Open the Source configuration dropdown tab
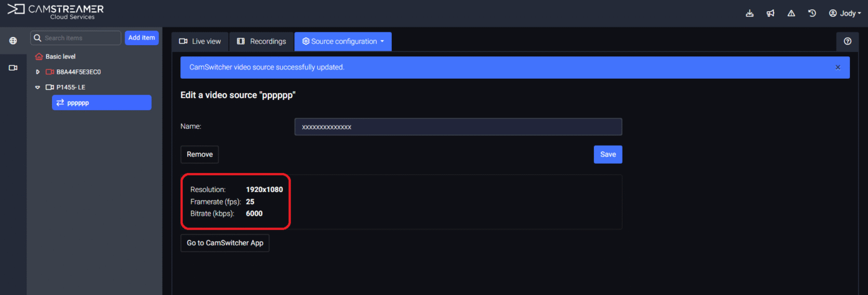The height and width of the screenshot is (295, 868). coord(343,42)
